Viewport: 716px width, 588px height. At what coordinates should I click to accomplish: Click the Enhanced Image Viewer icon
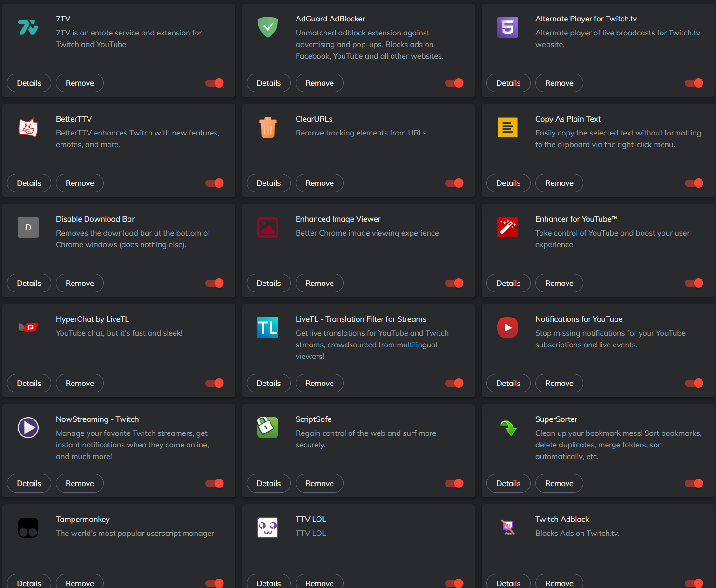(268, 228)
